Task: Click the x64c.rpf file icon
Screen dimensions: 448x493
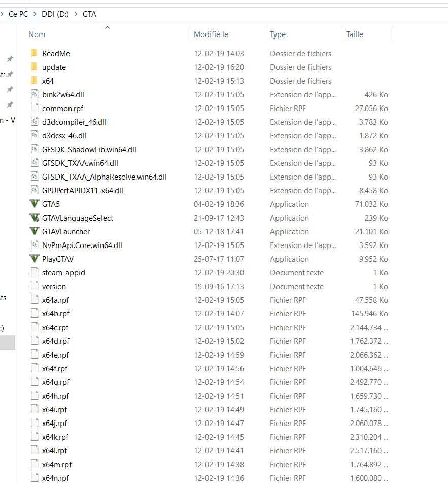Action: (x=35, y=327)
